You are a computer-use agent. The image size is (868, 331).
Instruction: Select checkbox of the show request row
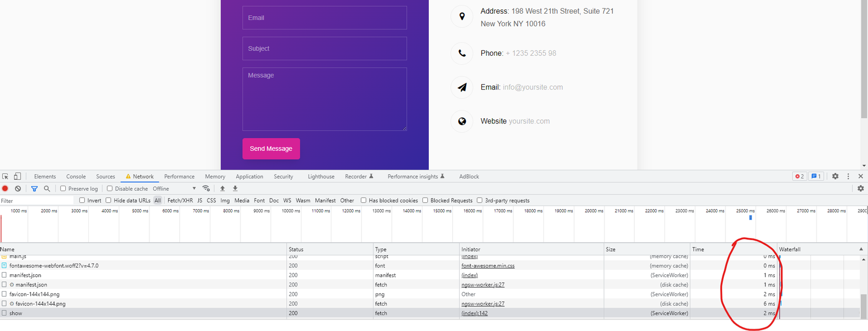[x=4, y=313]
